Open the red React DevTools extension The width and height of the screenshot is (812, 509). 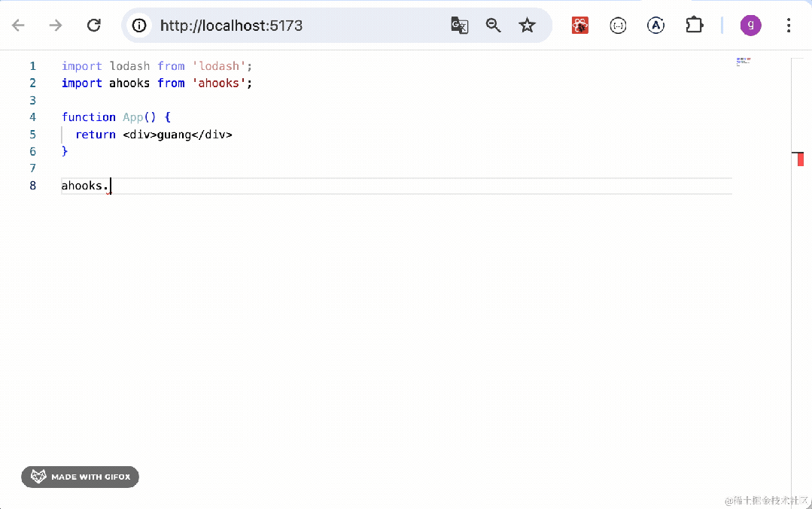point(580,26)
